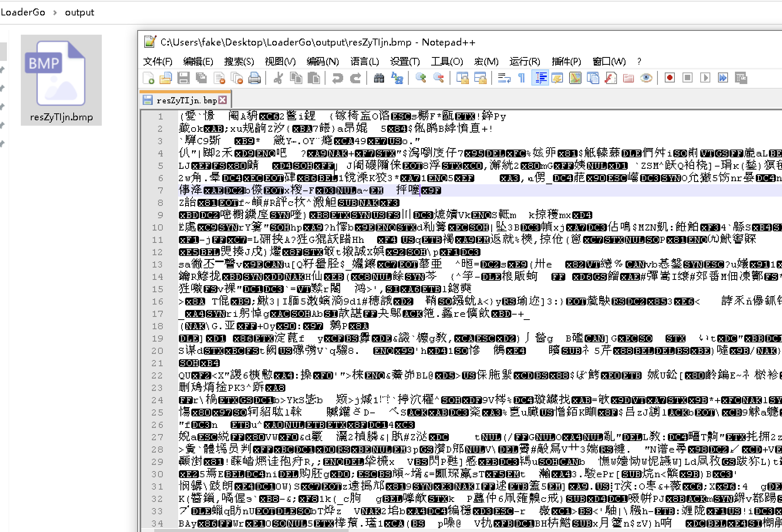Click the Run Macro Multiple Times icon
The image size is (782, 532).
click(723, 78)
